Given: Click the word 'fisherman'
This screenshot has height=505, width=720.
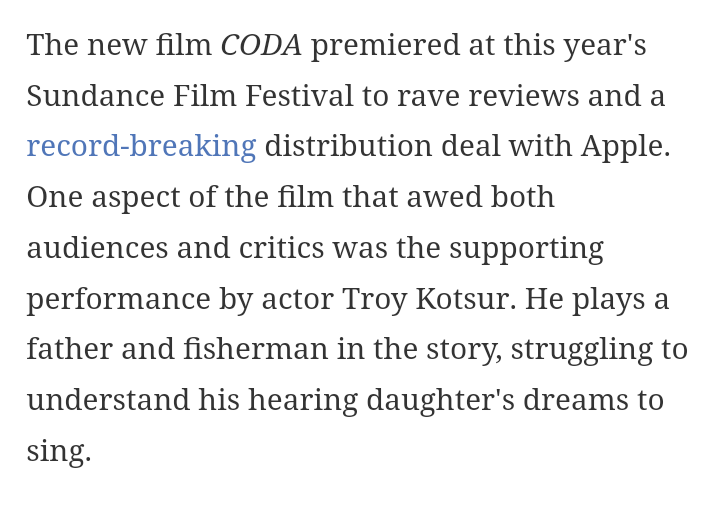Looking at the screenshot, I should pos(255,349).
